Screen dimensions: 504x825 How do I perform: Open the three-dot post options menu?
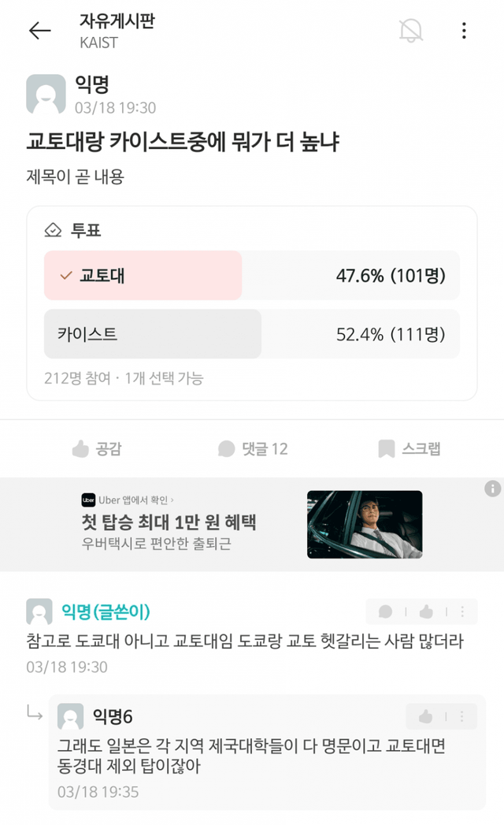(x=464, y=31)
